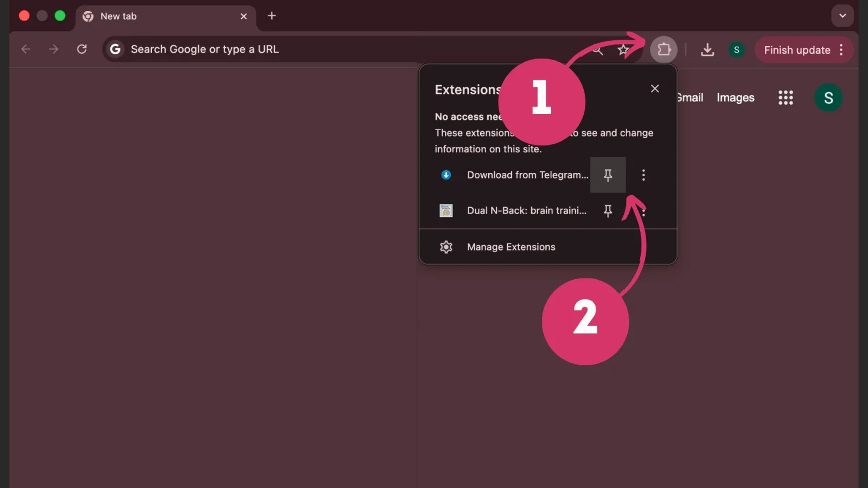Bookmark this tab with the star icon
Screen dimensions: 868x488
623,50
